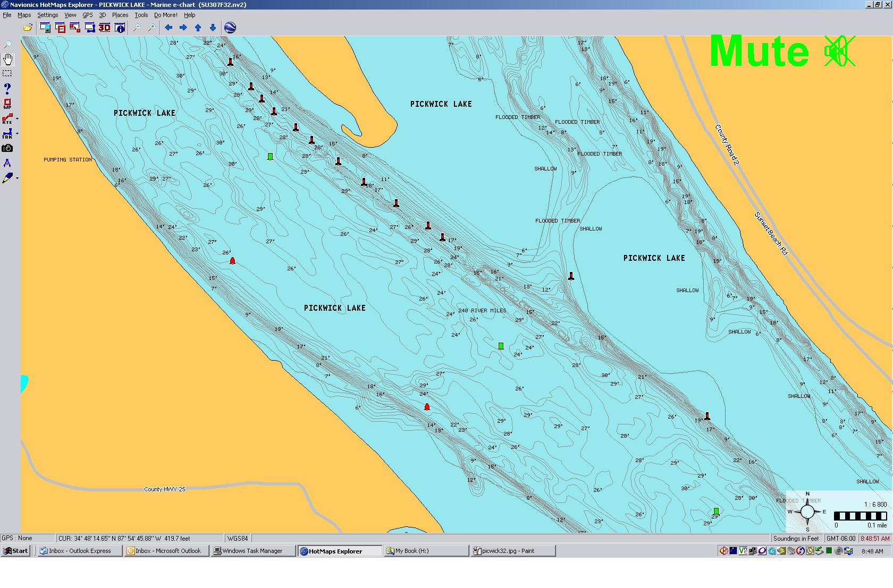Select the hand pan tool
The image size is (893, 588).
(x=8, y=59)
